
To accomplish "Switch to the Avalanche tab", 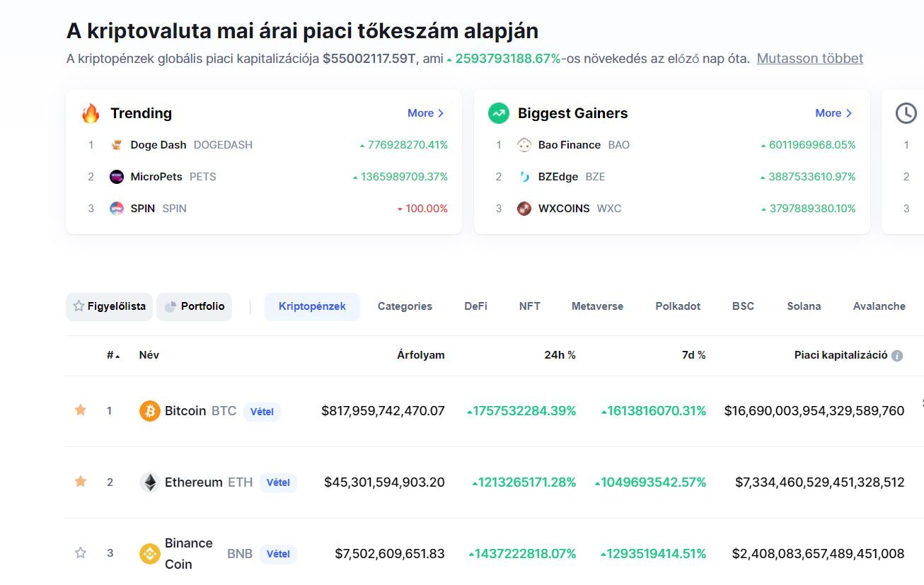I will pyautogui.click(x=879, y=306).
